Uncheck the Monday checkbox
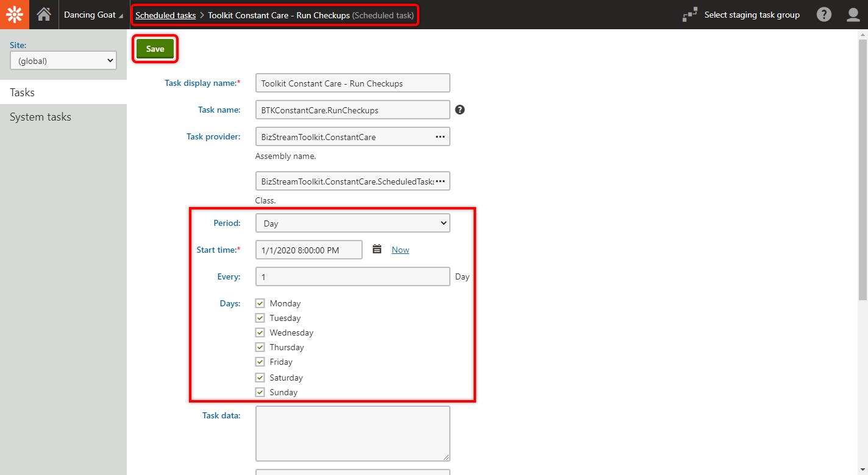 pos(260,303)
